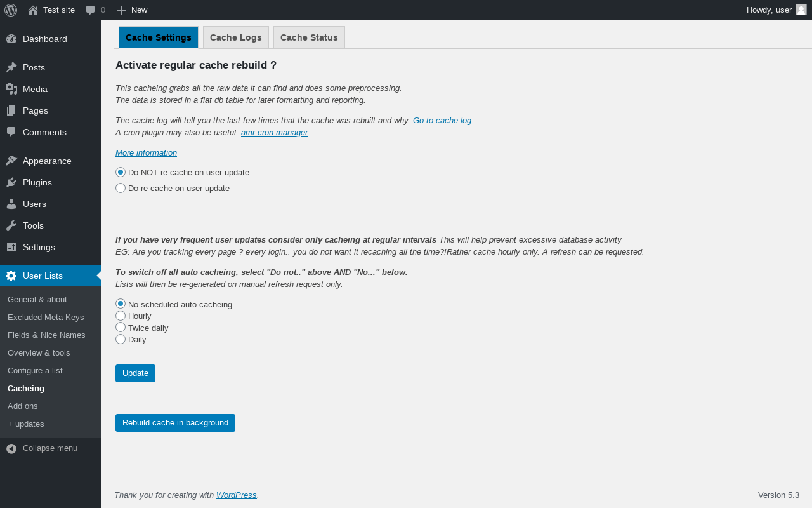
Task: Click Rebuild cache in background
Action: (175, 423)
